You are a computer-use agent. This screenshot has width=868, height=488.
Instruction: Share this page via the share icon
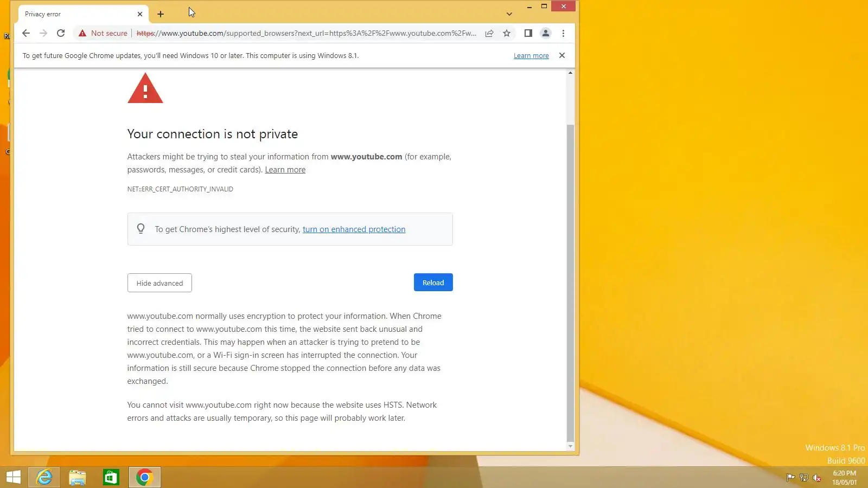[489, 33]
